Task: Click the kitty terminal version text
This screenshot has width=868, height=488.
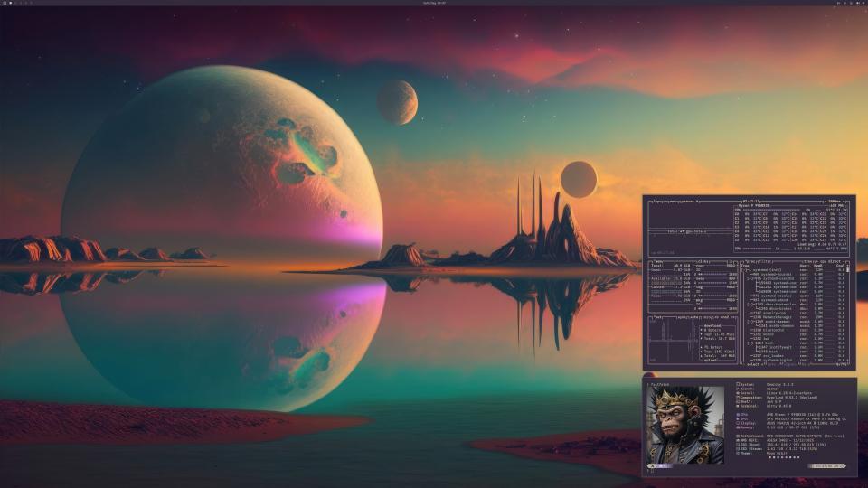Action: (778, 406)
